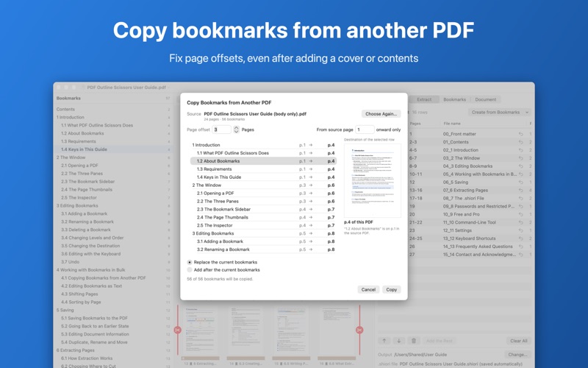This screenshot has height=368, width=588.
Task: Select 2.1 Opening a PDF row in the dialog
Action: coord(263,193)
